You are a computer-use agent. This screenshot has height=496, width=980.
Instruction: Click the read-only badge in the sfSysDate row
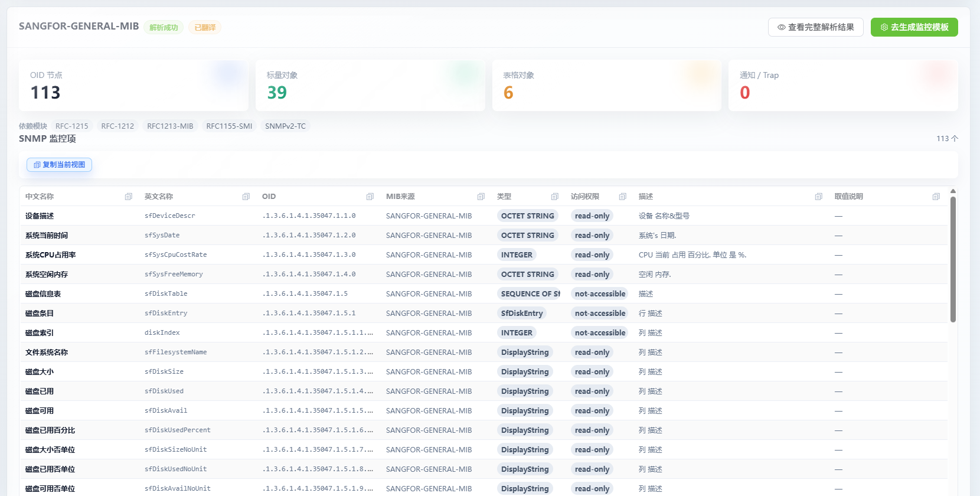[592, 236]
